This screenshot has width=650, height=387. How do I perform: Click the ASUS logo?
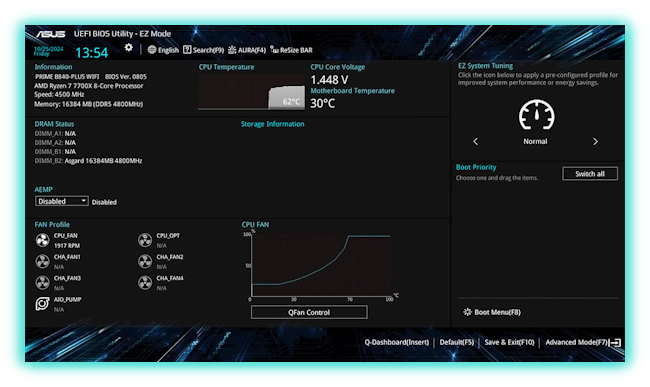[51, 34]
